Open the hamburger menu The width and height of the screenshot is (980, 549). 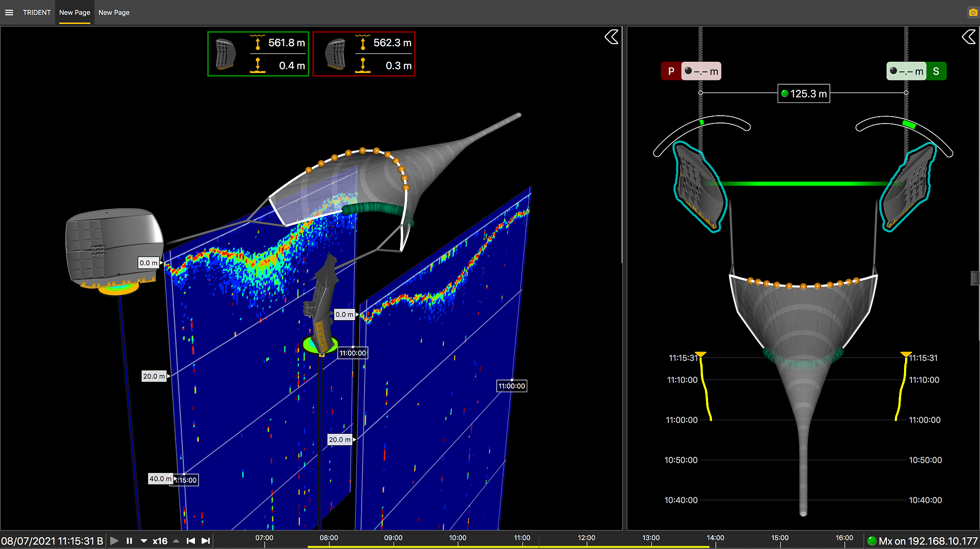[9, 13]
